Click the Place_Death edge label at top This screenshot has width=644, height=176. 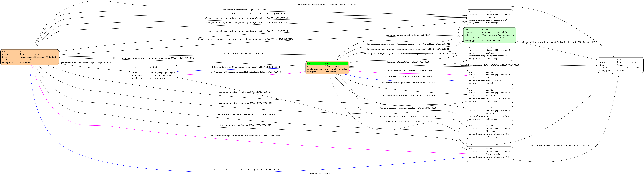(327, 5)
